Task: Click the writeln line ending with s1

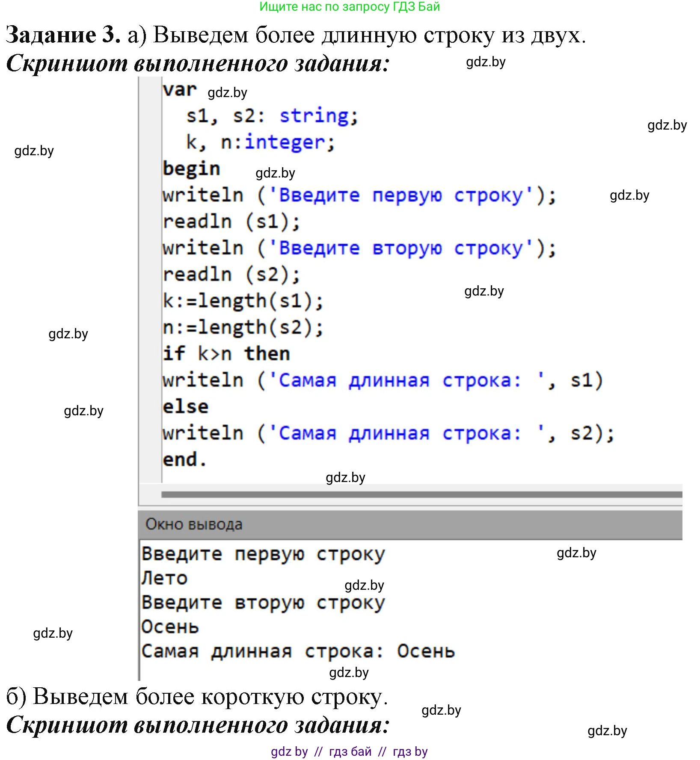Action: click(x=383, y=380)
